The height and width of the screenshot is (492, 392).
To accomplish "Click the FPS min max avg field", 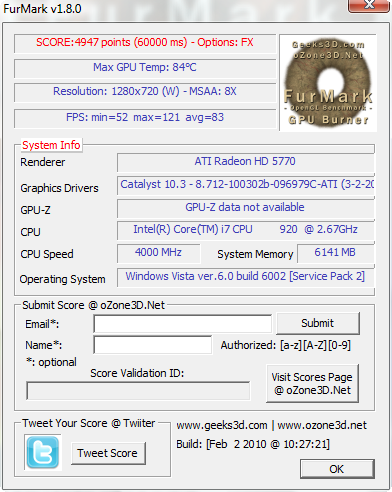I will (145, 118).
